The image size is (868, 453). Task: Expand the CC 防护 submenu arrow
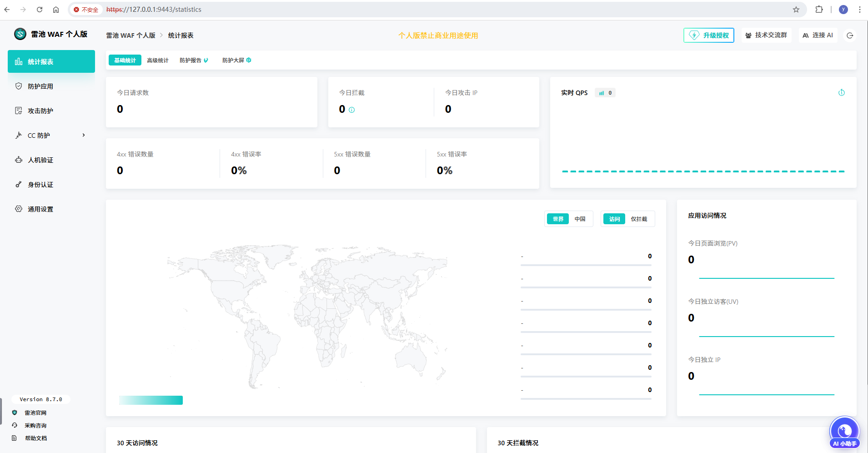coord(84,135)
